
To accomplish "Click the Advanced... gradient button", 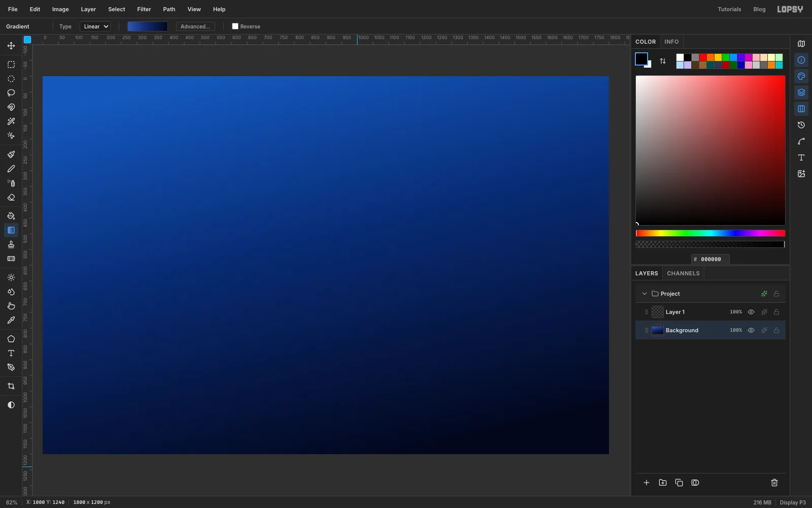I will (x=195, y=26).
